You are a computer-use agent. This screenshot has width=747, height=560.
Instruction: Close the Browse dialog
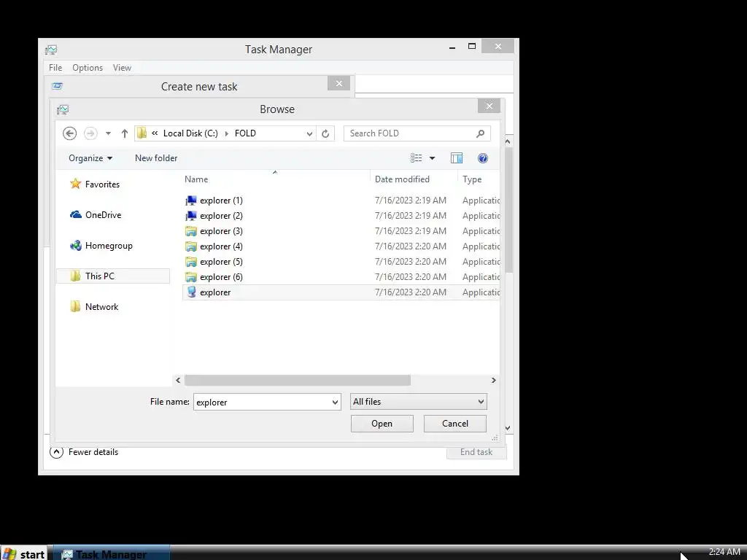[489, 106]
